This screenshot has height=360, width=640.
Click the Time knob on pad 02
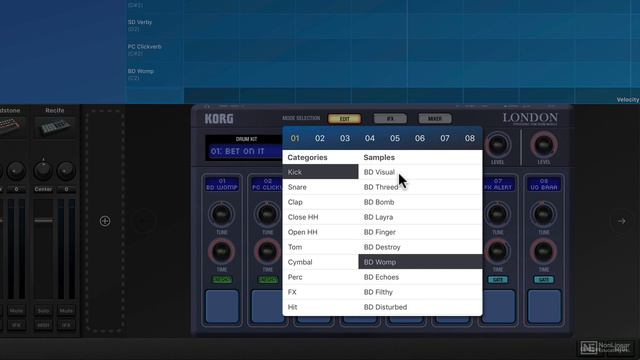pos(267,251)
